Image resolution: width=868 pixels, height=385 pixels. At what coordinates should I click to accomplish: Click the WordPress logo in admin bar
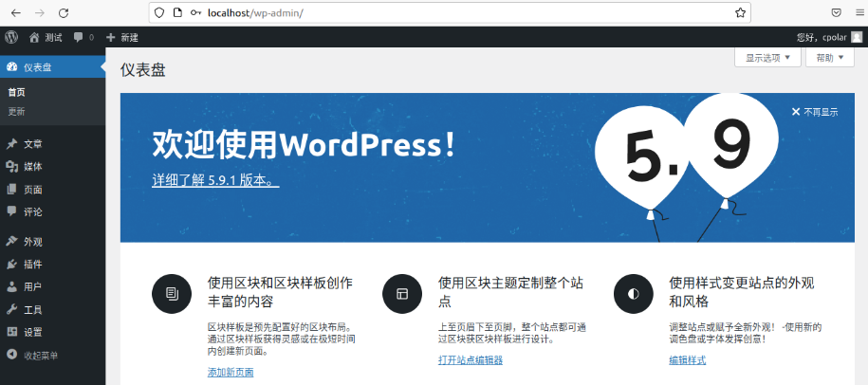(x=11, y=37)
